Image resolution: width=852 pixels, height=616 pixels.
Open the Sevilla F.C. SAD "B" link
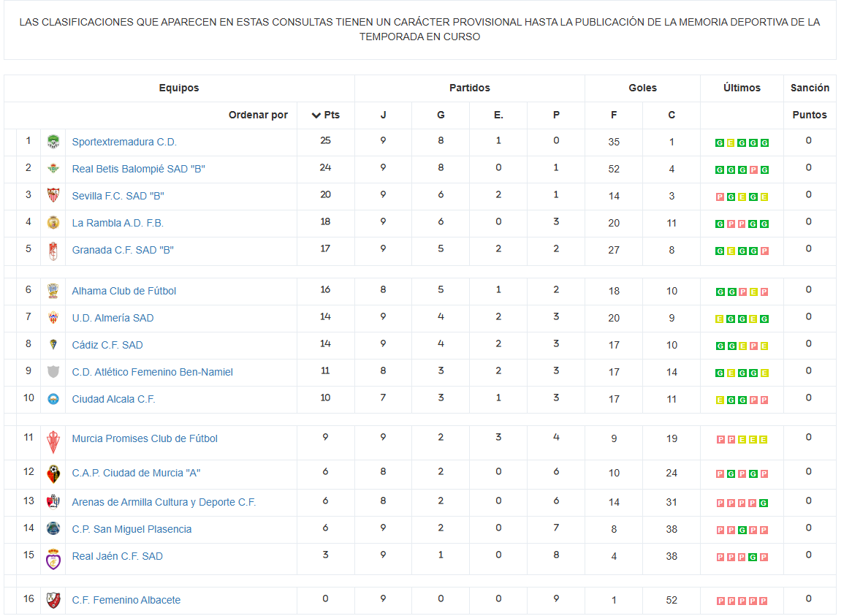118,196
